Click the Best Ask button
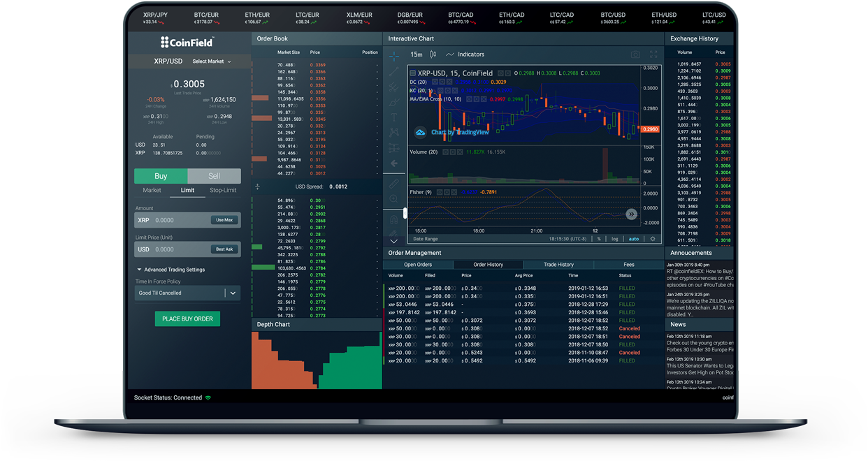868x461 pixels. pos(224,249)
